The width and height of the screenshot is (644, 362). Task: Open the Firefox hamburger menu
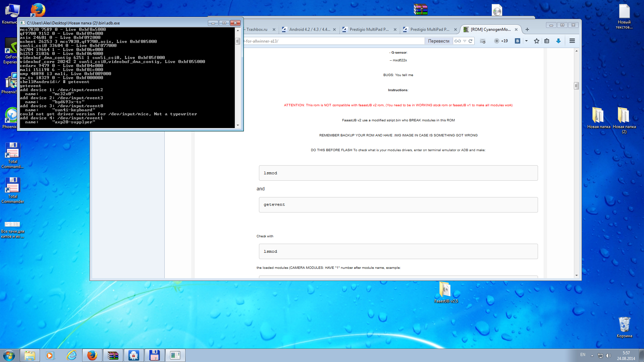[572, 41]
